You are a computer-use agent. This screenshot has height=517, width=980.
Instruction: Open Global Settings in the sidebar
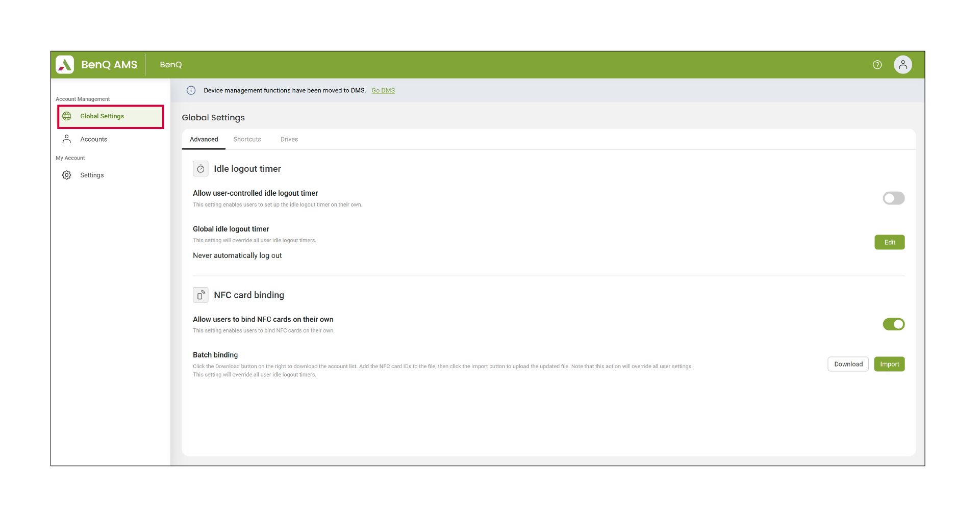(x=111, y=117)
